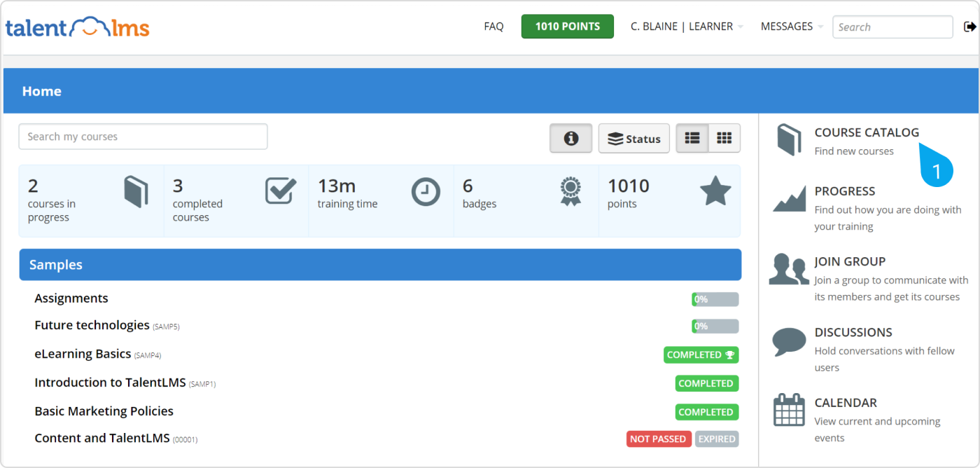The width and height of the screenshot is (980, 468).
Task: Open the CALENDAR link
Action: (846, 403)
